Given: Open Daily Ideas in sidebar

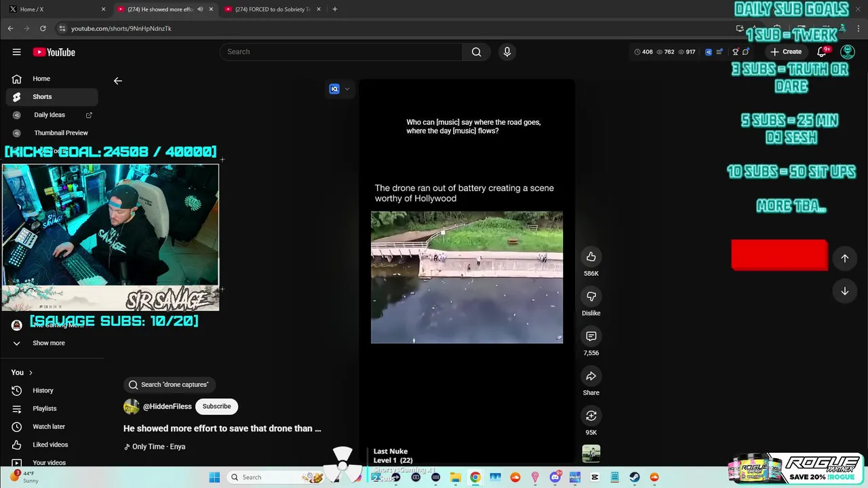Looking at the screenshot, I should coord(52,115).
